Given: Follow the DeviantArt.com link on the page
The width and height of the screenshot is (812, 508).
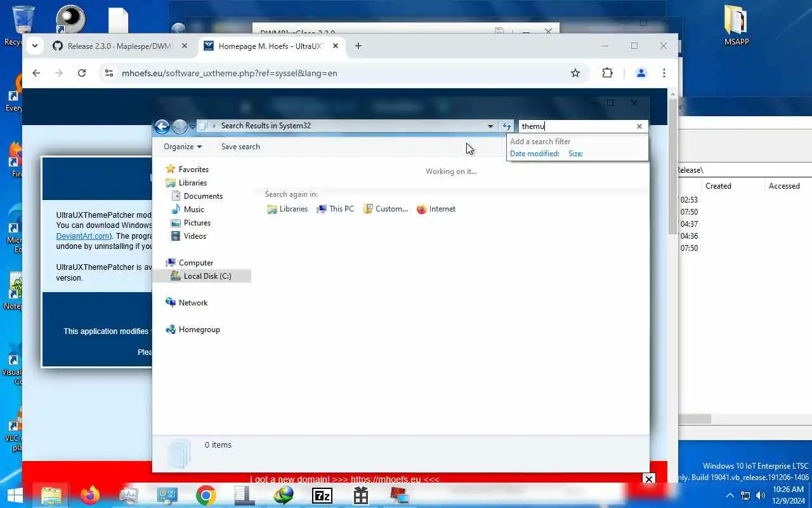Looking at the screenshot, I should pos(82,236).
